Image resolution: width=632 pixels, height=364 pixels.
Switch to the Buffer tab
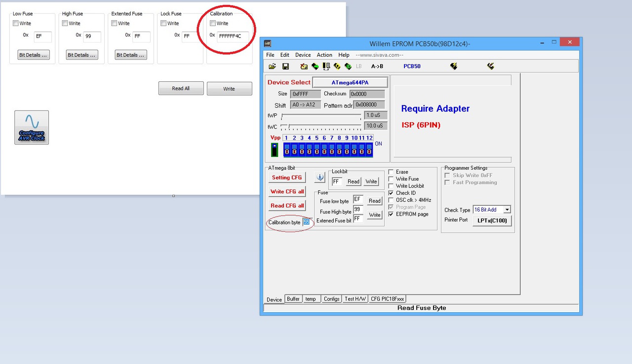293,299
